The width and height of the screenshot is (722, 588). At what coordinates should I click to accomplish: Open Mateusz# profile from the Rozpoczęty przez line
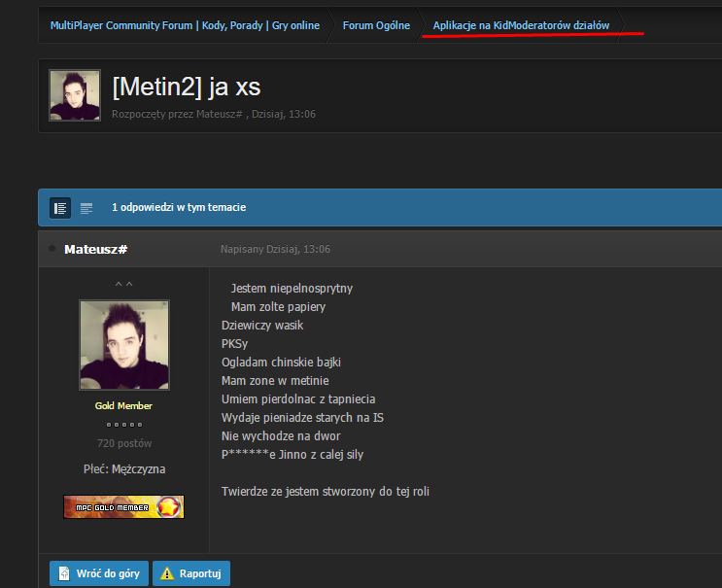pos(220,114)
